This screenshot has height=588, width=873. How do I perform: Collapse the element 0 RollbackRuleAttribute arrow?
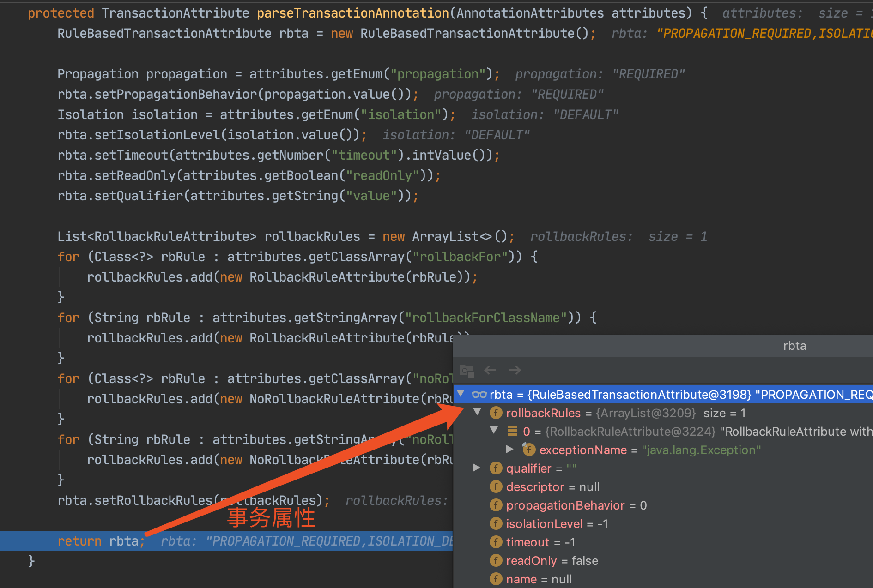point(494,431)
